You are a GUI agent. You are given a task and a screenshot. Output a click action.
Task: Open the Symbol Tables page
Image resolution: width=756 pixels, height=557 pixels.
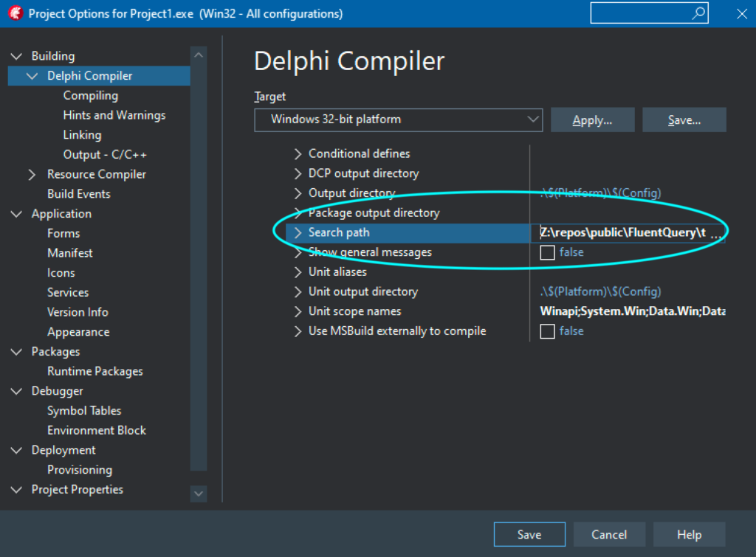pyautogui.click(x=84, y=411)
